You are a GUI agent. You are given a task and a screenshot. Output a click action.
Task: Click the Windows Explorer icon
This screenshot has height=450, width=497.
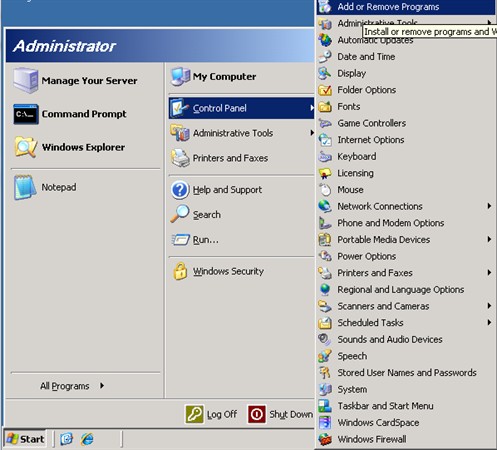pyautogui.click(x=25, y=147)
